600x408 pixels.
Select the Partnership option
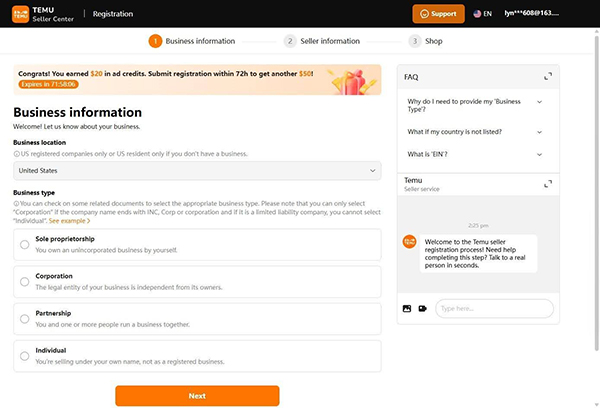tap(24, 318)
